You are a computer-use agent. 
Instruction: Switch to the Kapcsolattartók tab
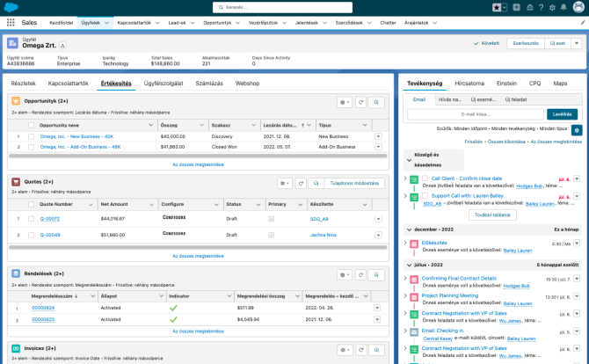[68, 84]
